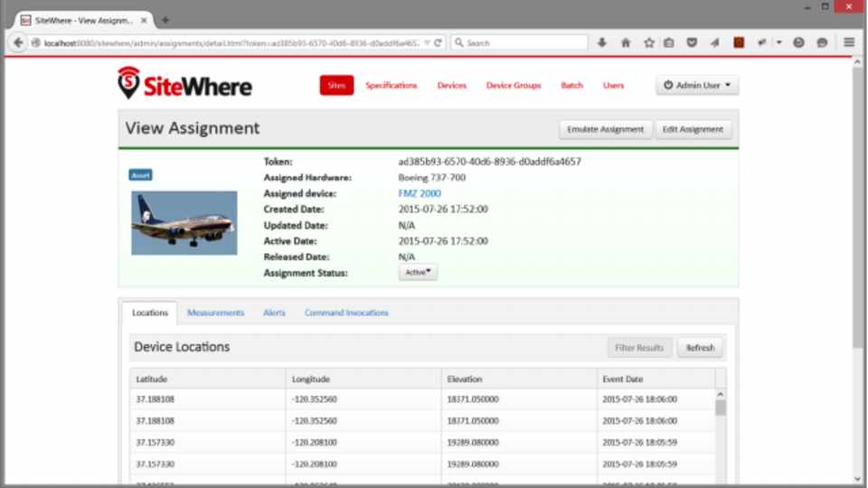Select Devices in the top navigation
Viewport: 868px width, 488px height.
451,86
